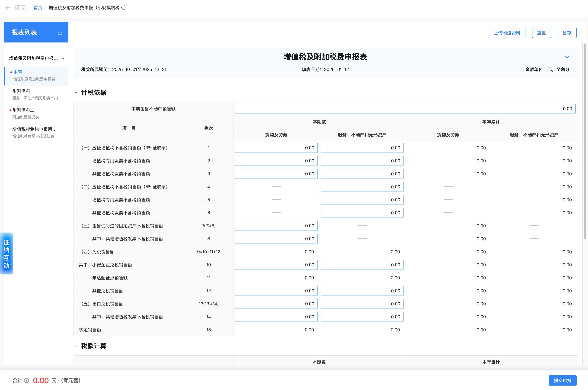Viewport: 588px width, 390px height.
Task: Collapse the 税款计算 section
Action: tap(76, 346)
